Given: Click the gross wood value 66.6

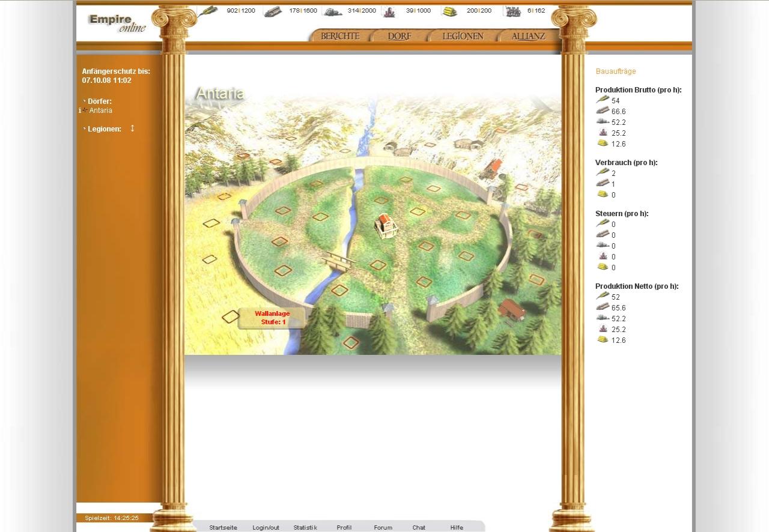Looking at the screenshot, I should pyautogui.click(x=619, y=112).
